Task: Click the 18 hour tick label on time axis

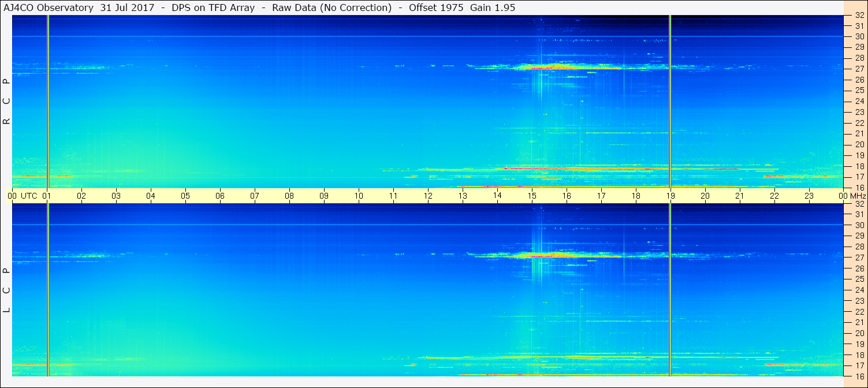Action: 636,196
